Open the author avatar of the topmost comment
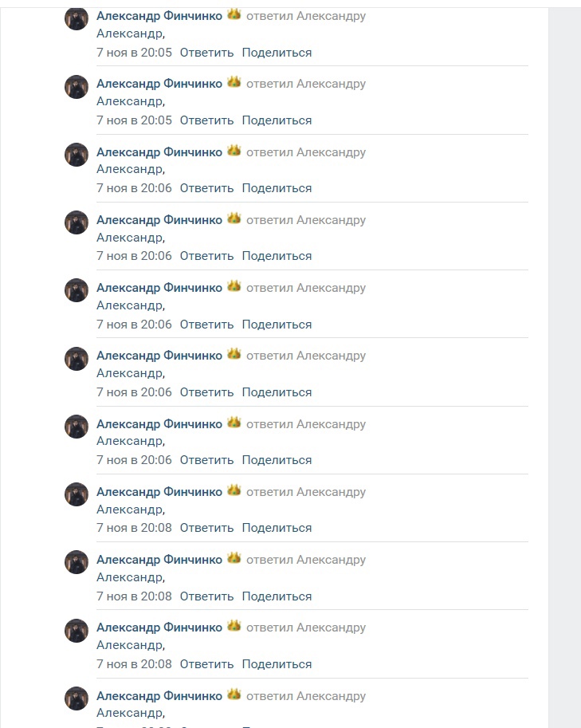The height and width of the screenshot is (728, 581). (76, 19)
